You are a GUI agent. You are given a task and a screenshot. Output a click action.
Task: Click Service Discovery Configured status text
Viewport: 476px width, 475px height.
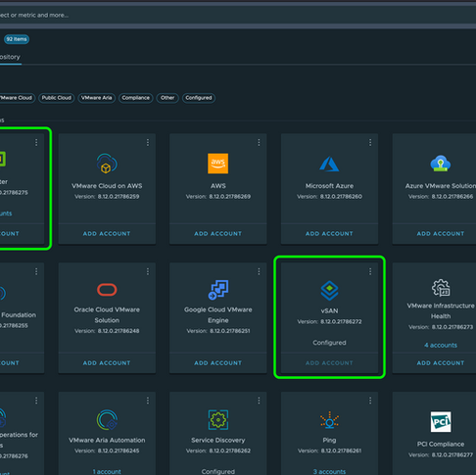218,472
